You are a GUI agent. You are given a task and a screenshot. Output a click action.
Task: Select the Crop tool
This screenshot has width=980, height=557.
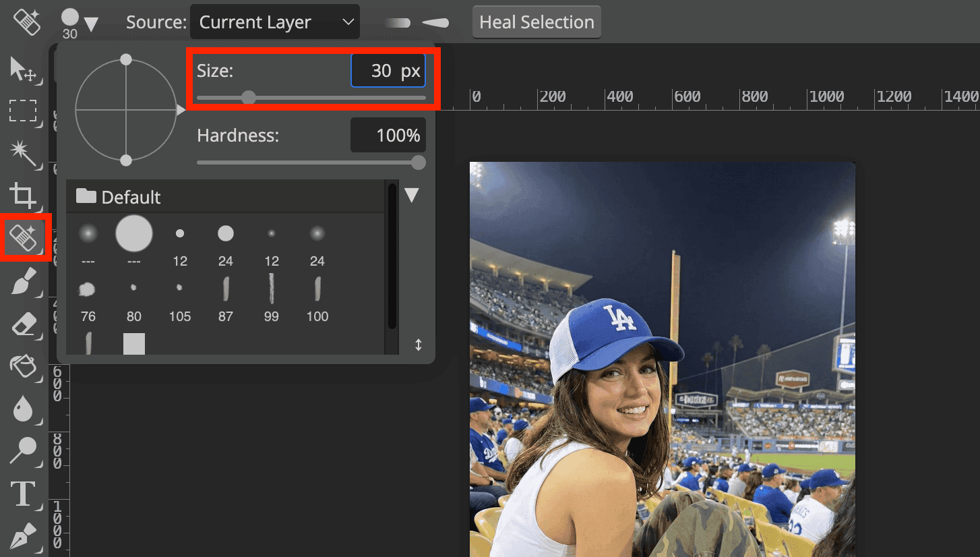click(x=23, y=196)
